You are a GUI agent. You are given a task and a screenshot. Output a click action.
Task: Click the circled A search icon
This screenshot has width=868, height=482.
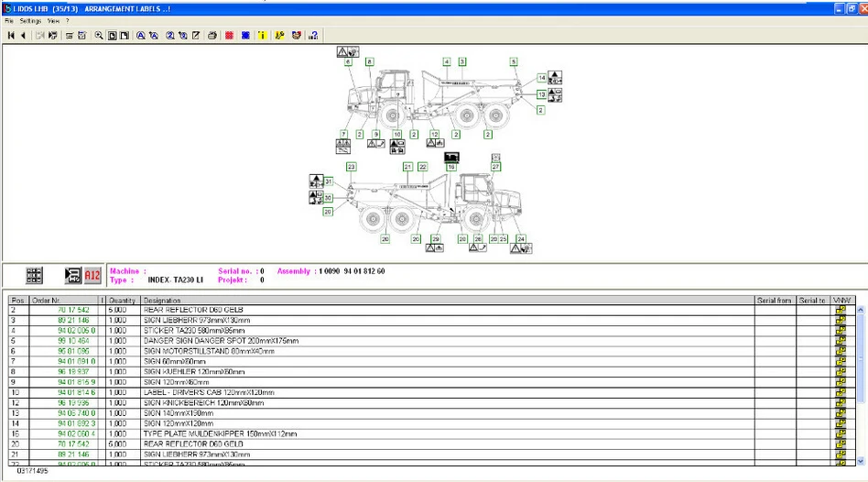[141, 36]
